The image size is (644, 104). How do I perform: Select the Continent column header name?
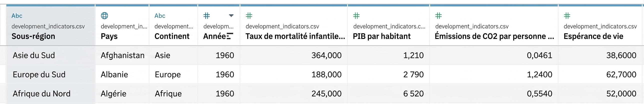pos(172,36)
